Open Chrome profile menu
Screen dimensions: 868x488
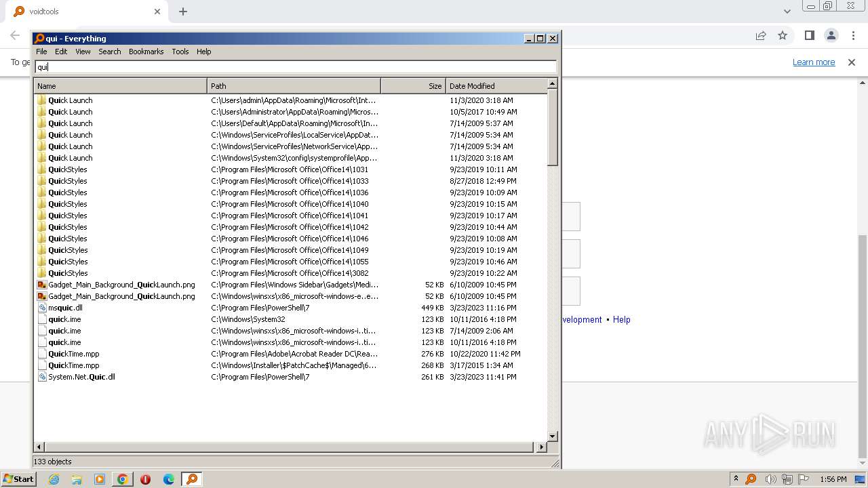pos(831,35)
